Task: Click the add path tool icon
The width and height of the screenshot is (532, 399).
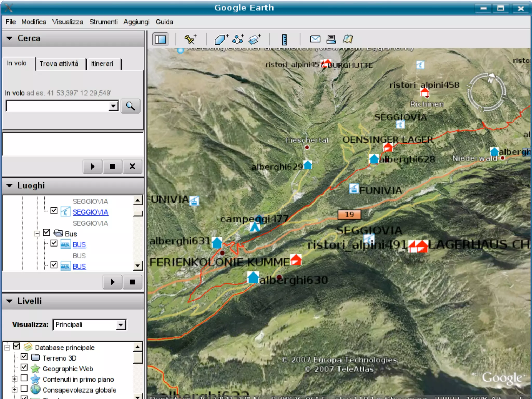Action: [x=238, y=39]
